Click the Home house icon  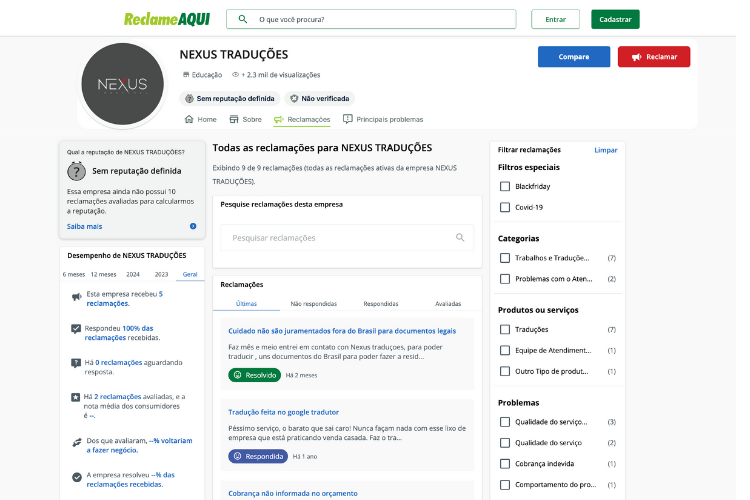[189, 119]
